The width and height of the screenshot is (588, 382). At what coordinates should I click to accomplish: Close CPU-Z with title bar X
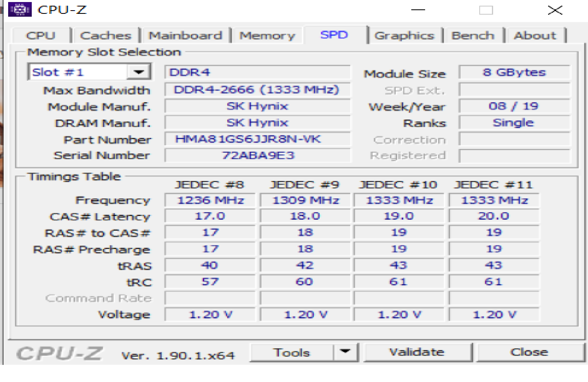pos(555,10)
